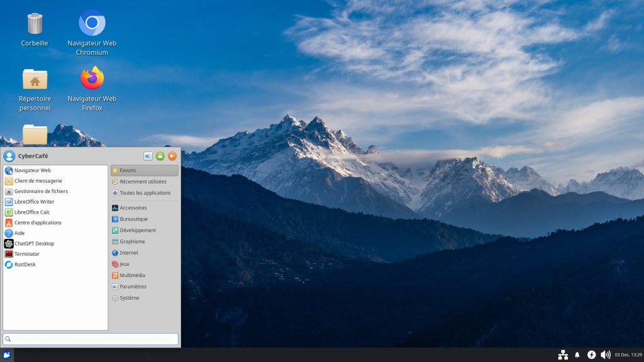Open the Corbeille trash desktop icon
Image resolution: width=644 pixels, height=362 pixels.
tap(35, 25)
